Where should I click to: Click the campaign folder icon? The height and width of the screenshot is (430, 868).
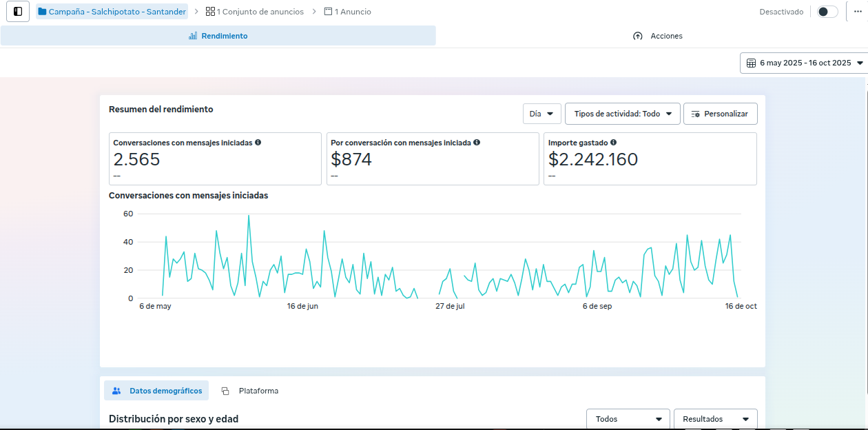click(43, 12)
